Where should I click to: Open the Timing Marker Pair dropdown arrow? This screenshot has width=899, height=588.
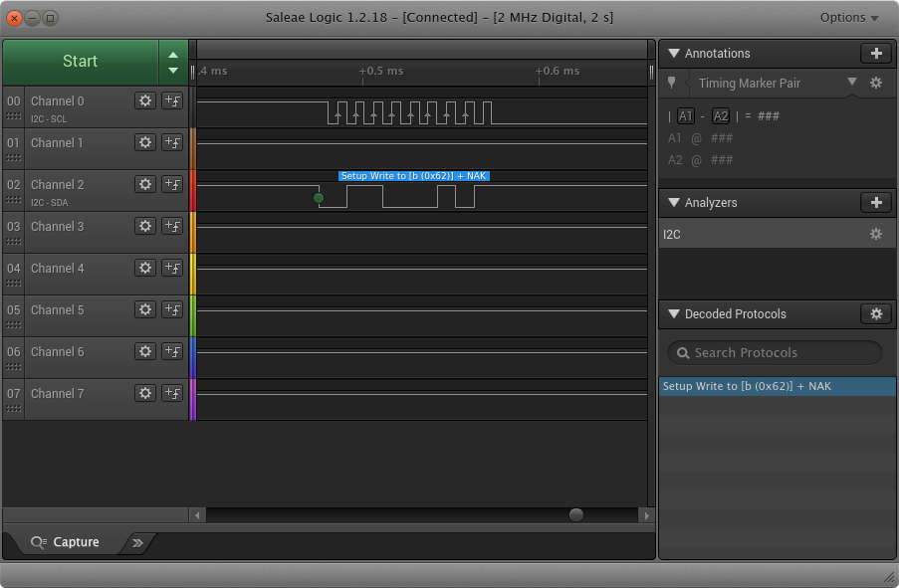point(852,82)
